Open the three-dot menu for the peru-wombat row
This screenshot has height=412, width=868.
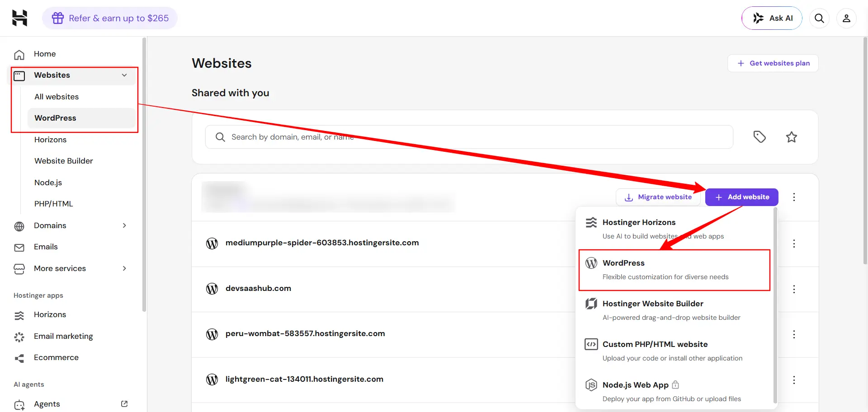794,334
